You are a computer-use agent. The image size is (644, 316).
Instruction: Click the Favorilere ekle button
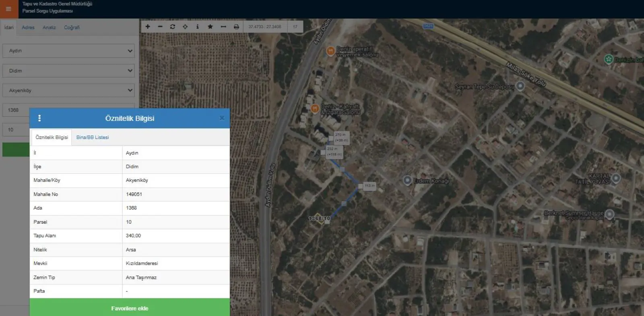coord(130,308)
